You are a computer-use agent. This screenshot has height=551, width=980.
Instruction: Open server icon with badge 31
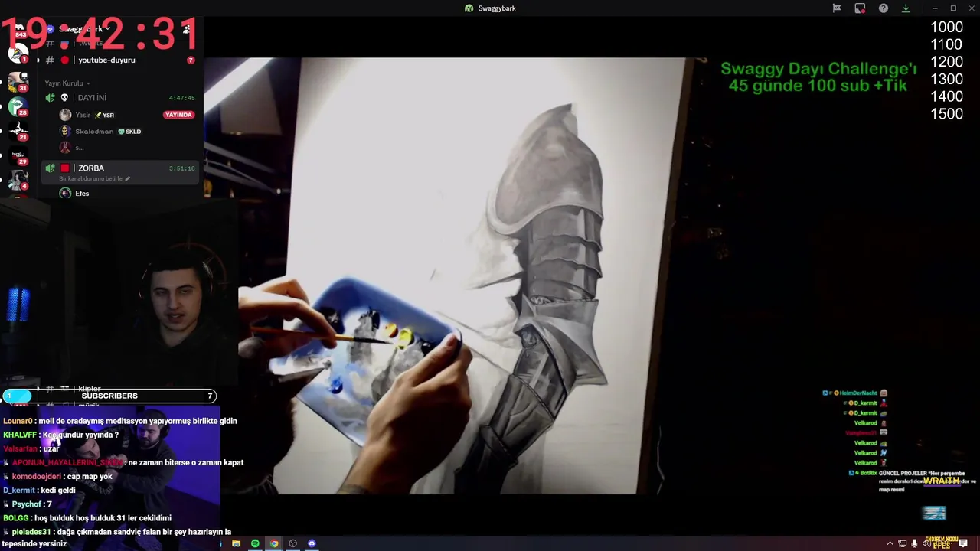pyautogui.click(x=18, y=82)
